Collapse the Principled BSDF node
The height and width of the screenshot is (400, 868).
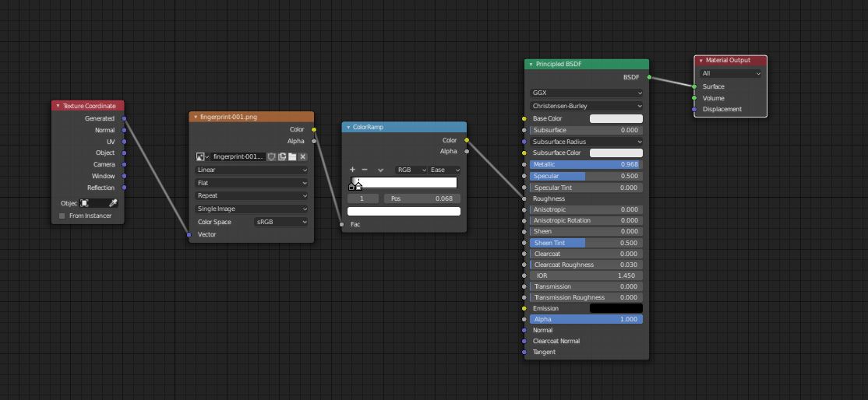coord(531,64)
